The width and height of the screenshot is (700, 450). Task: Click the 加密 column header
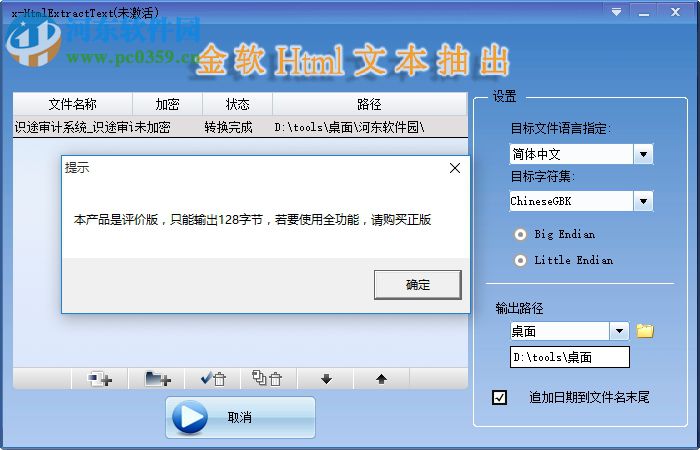(x=167, y=104)
